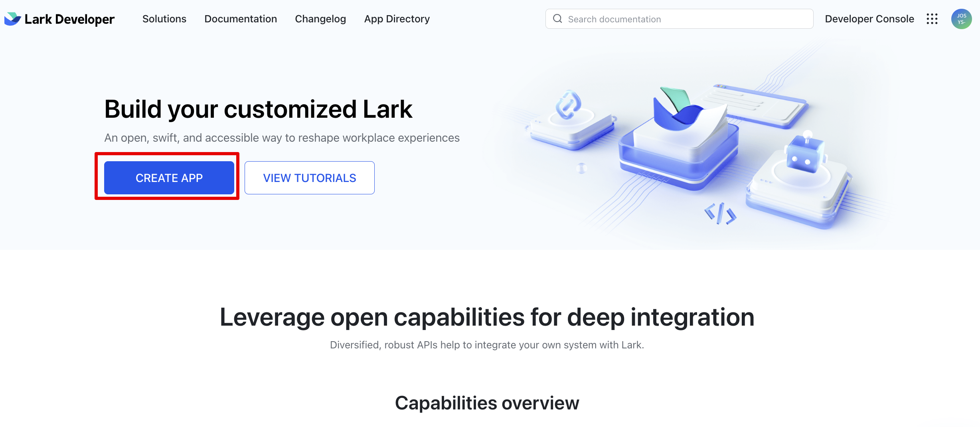This screenshot has width=980, height=427.
Task: Click the 'Capabilities overview' heading
Action: point(487,403)
